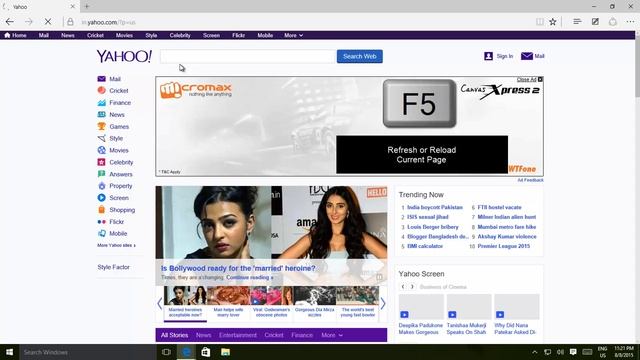Screen dimensions: 640x360
Task: Open Task View on the taskbar
Action: pos(166,352)
